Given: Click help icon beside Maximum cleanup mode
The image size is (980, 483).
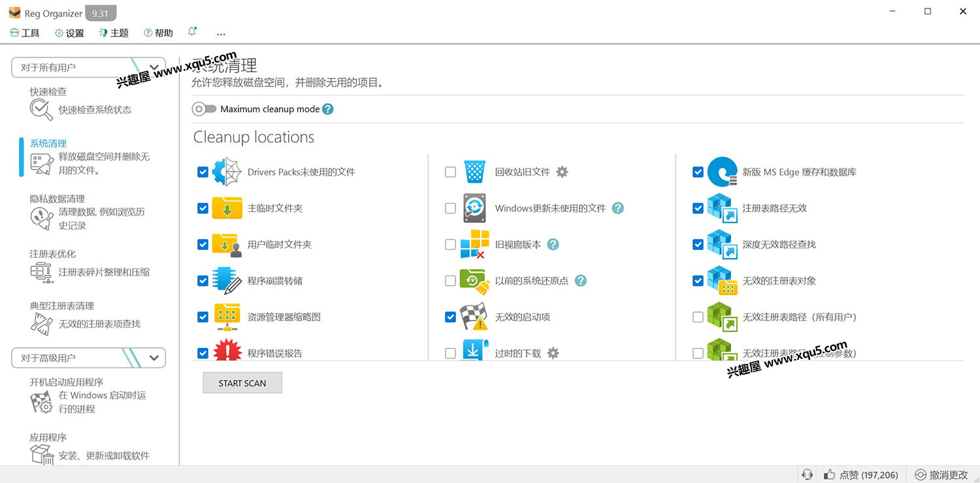Looking at the screenshot, I should (x=328, y=109).
